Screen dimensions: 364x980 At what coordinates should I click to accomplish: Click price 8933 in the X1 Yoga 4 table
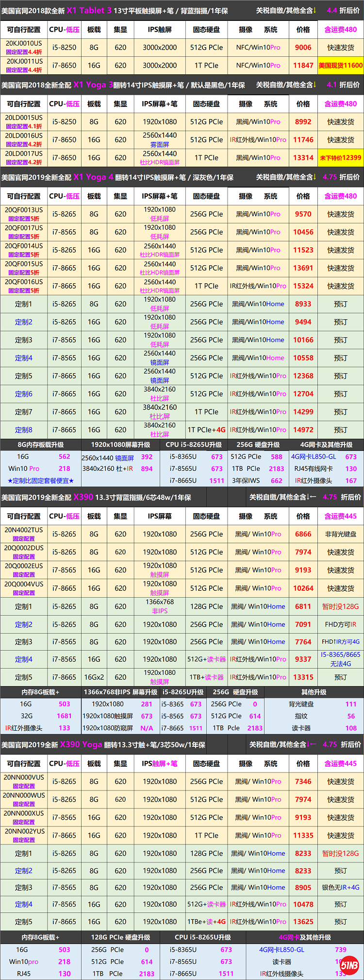(303, 304)
